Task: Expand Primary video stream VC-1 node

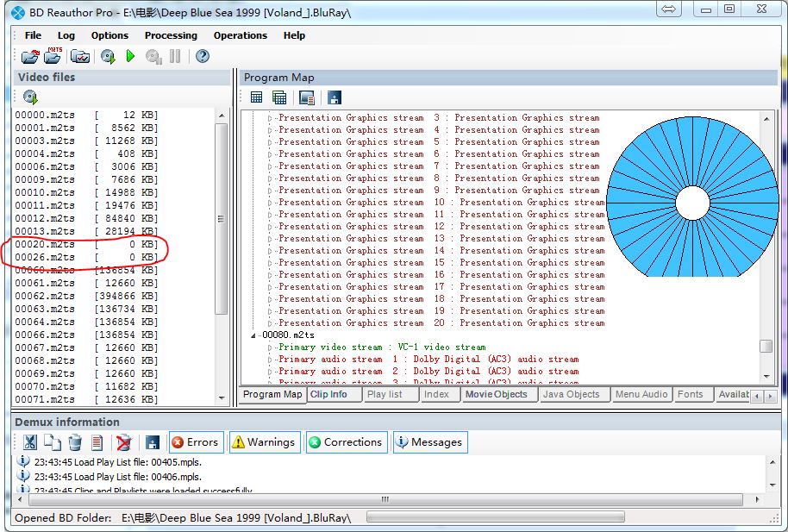Action: coord(270,347)
